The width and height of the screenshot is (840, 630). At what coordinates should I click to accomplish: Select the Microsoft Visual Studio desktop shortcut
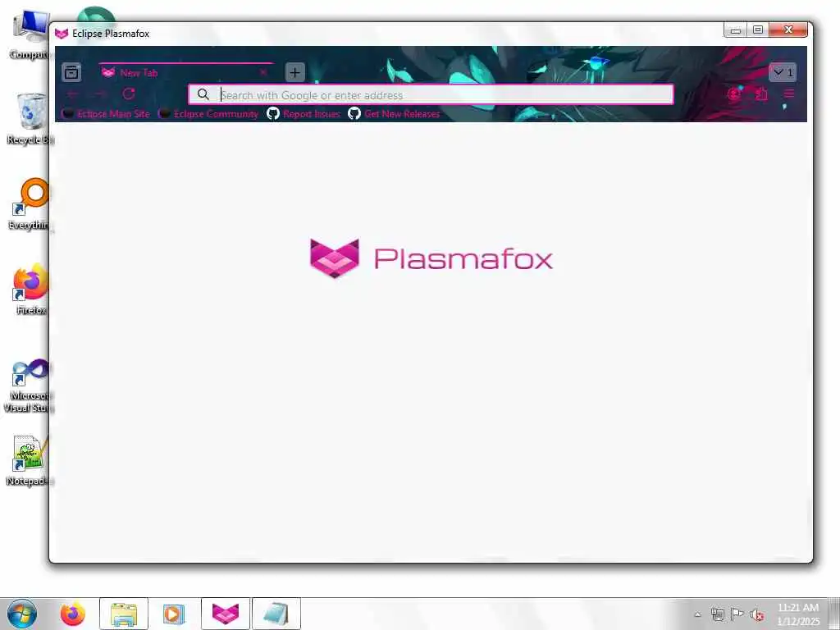pos(29,386)
